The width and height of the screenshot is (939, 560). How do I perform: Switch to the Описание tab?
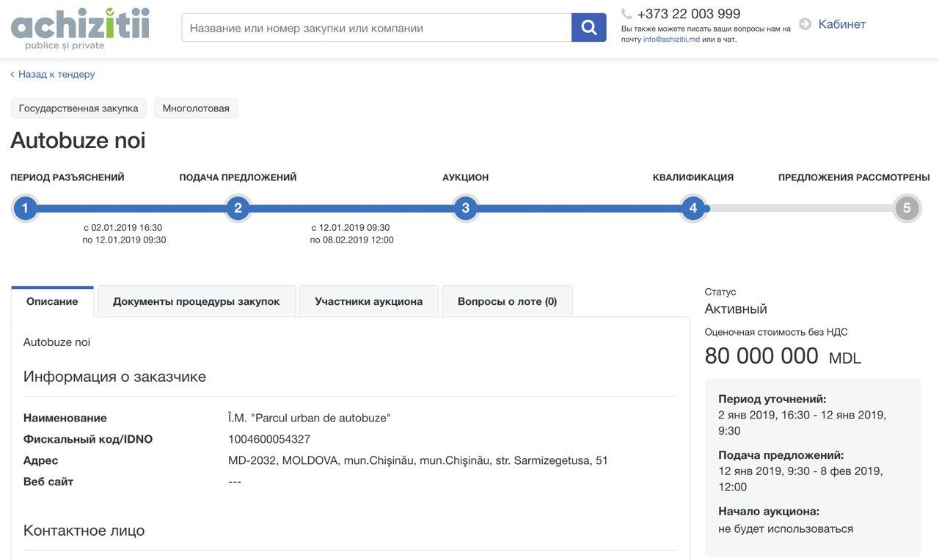coord(52,301)
